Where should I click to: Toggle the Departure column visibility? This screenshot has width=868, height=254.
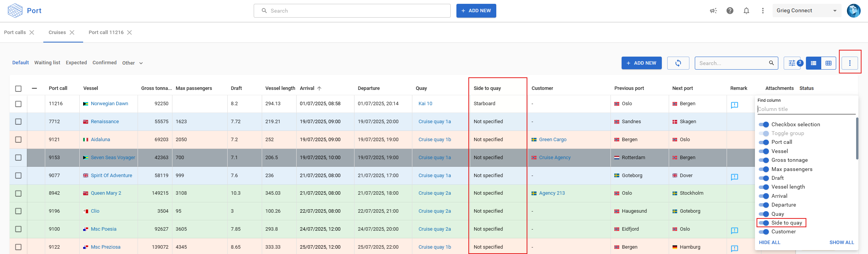pos(764,205)
